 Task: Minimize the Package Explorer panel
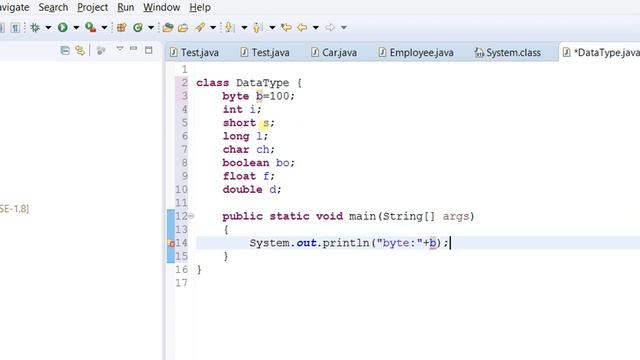(133, 49)
